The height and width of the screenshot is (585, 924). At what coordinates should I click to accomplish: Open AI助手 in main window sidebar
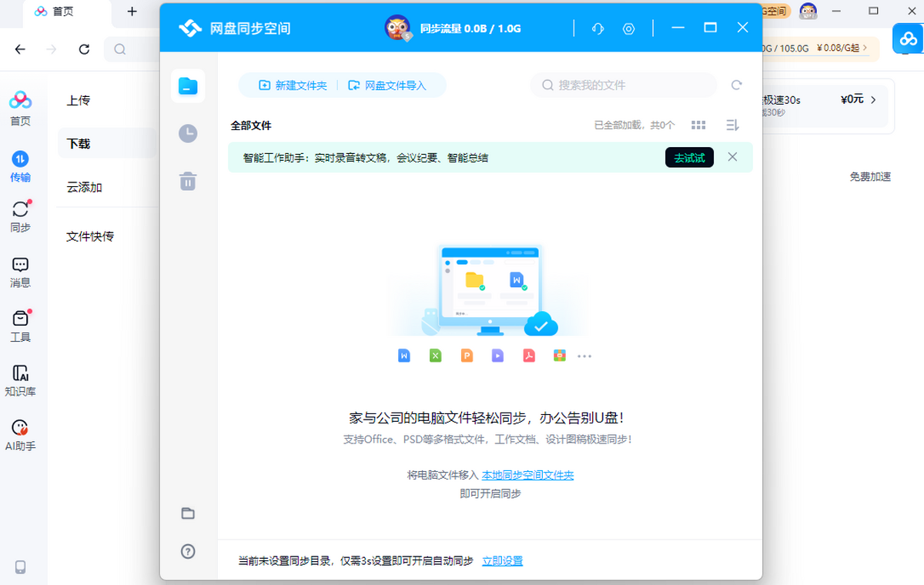(x=20, y=435)
